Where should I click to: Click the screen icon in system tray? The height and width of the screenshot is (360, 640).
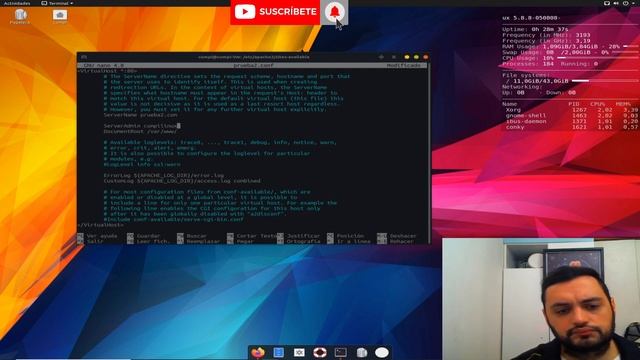pyautogui.click(x=607, y=3)
